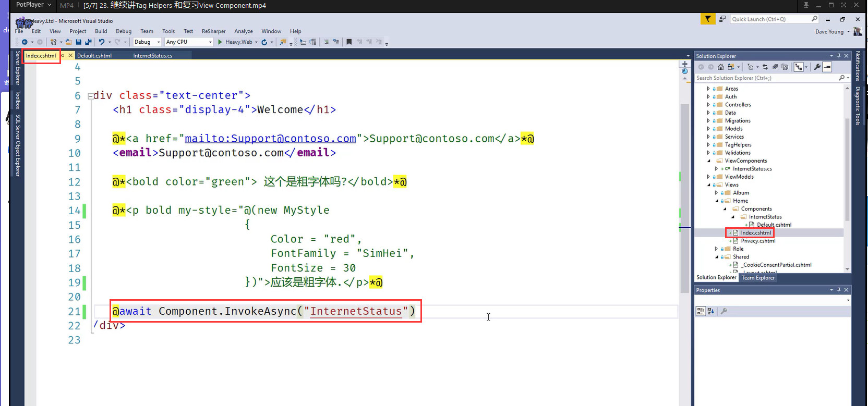Click the Quick Launch search field
This screenshot has width=868, height=406.
click(774, 19)
